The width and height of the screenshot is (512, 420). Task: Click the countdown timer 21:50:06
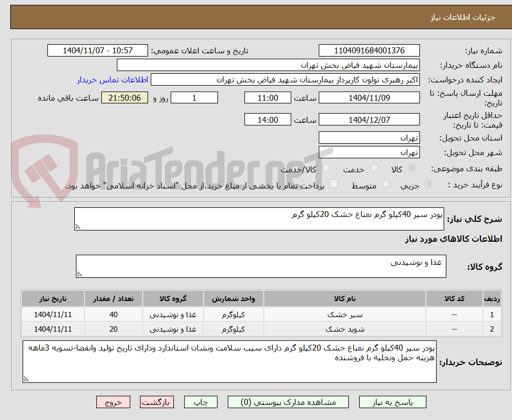click(x=124, y=97)
